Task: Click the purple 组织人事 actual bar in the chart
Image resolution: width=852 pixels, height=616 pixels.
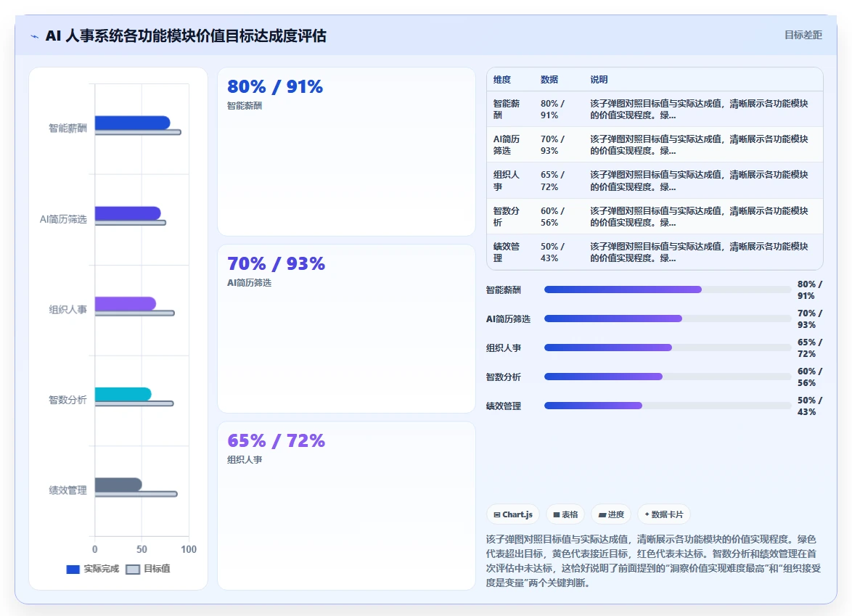Action: pos(126,304)
